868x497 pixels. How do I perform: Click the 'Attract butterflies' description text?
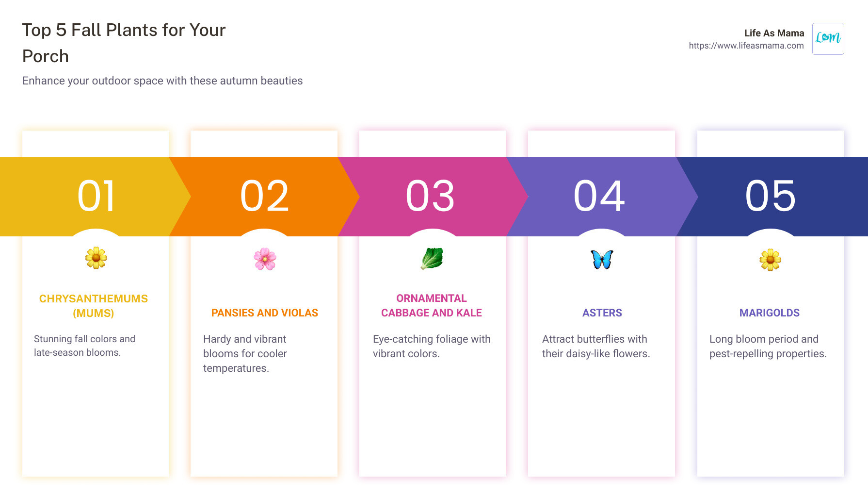point(596,346)
